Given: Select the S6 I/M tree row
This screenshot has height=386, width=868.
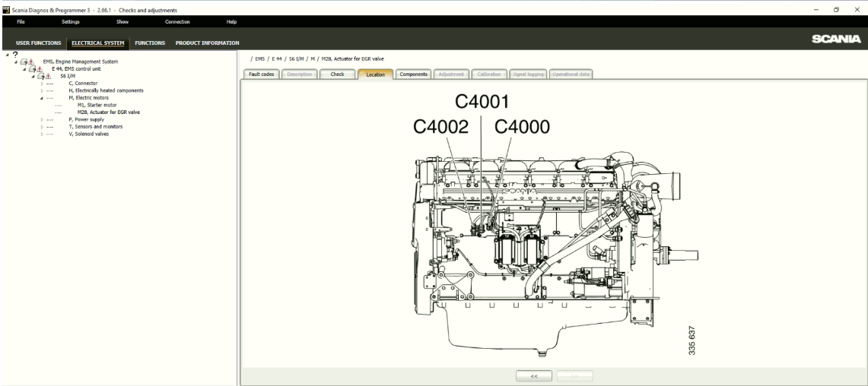Looking at the screenshot, I should pos(68,76).
